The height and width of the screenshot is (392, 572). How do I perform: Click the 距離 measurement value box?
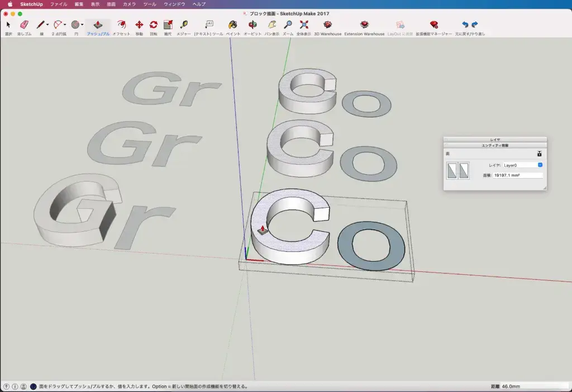tap(535, 386)
